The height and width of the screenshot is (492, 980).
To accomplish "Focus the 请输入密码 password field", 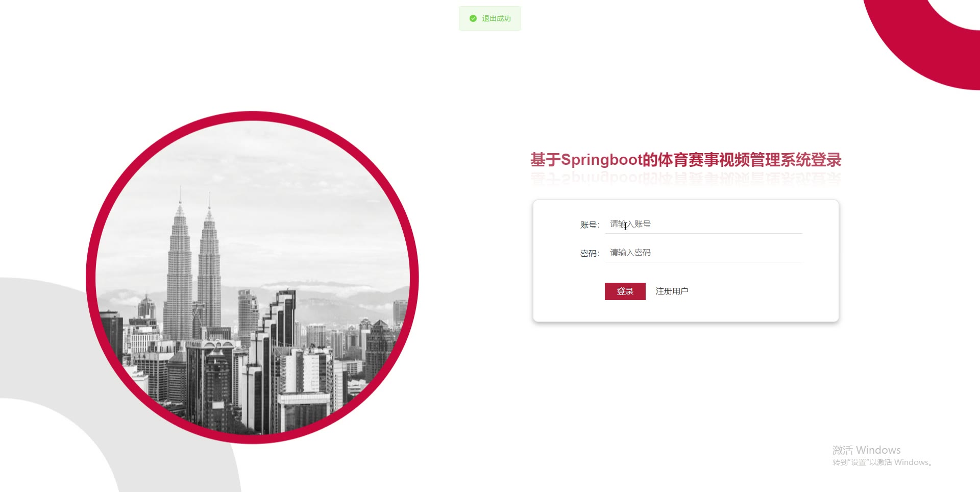I will pos(703,253).
